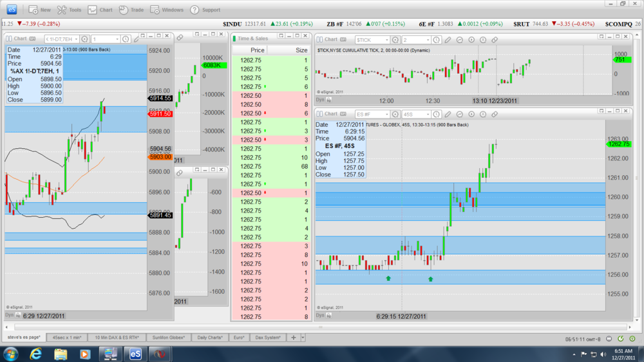Screen dimensions: 644x362
Task: Select eraser tool in $TICK chart toolbar
Action: (495, 40)
